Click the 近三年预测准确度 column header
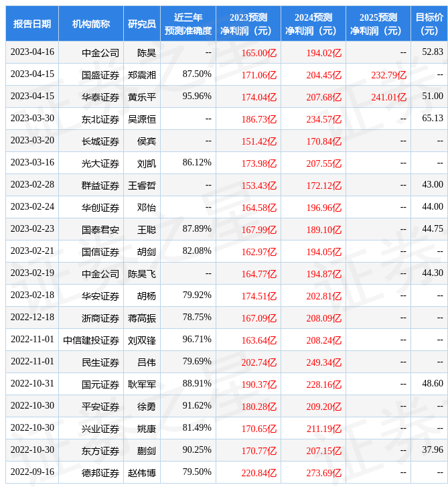 tap(188, 23)
